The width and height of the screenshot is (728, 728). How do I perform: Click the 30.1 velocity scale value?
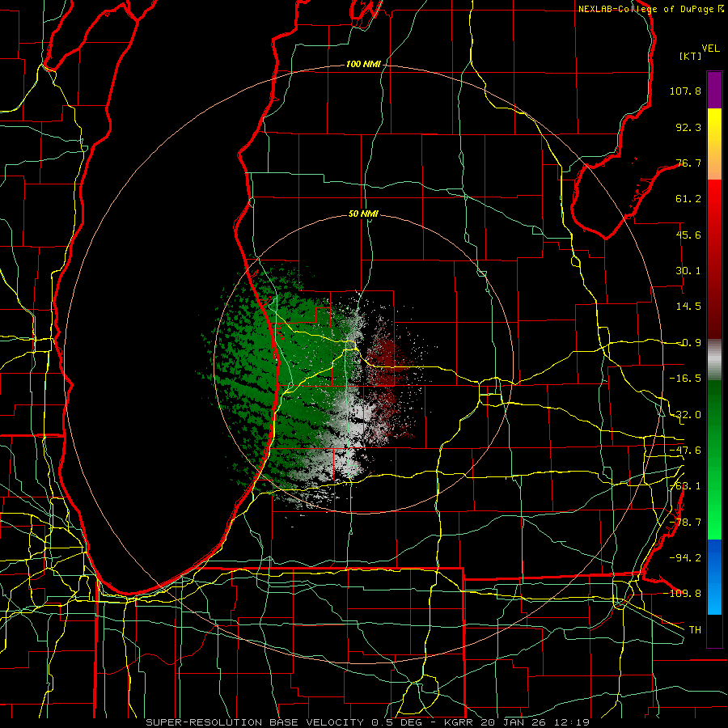click(688, 271)
